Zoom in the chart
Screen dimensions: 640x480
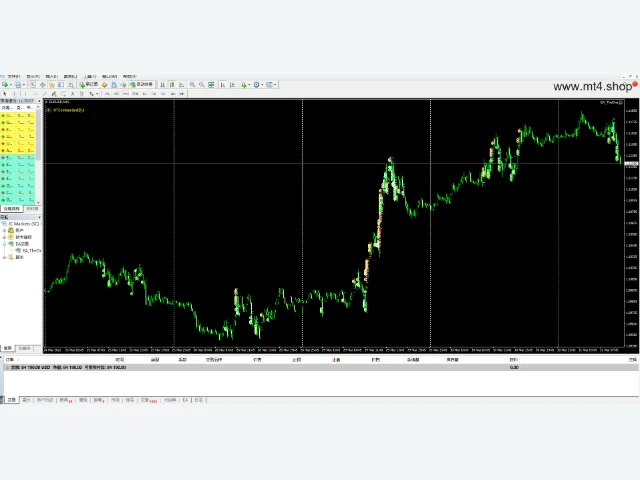pos(192,84)
